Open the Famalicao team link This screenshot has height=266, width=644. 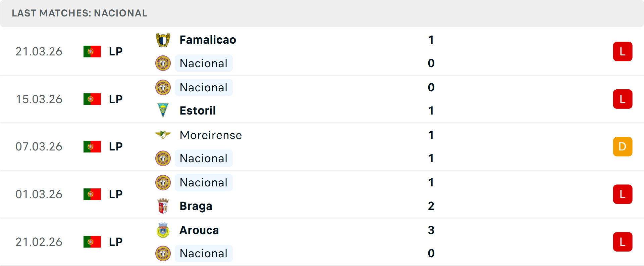(x=208, y=40)
